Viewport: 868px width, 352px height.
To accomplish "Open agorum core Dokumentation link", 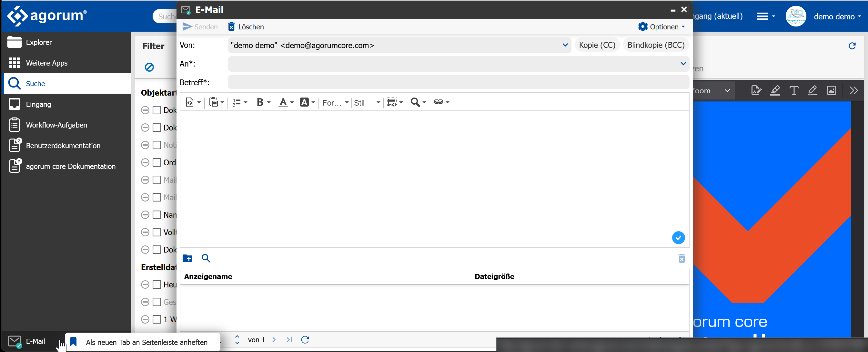I will (x=67, y=166).
